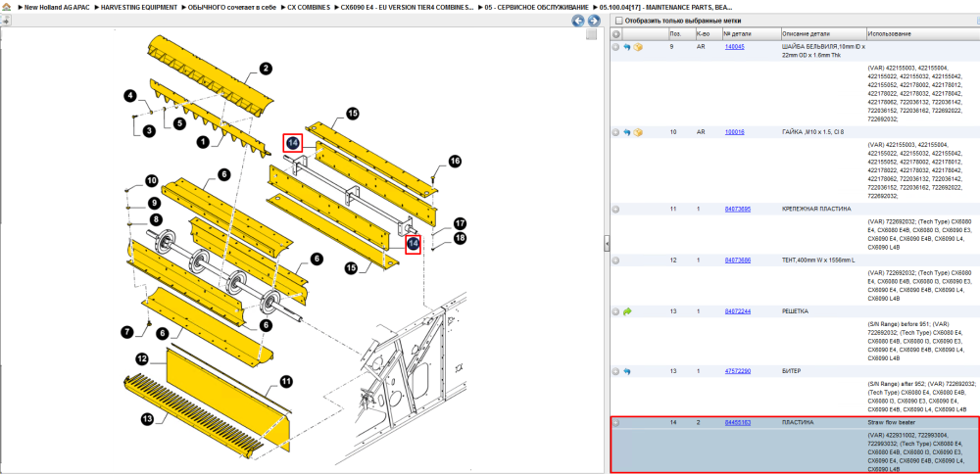
Task: Expand all rows via header circle icon
Action: (x=615, y=33)
